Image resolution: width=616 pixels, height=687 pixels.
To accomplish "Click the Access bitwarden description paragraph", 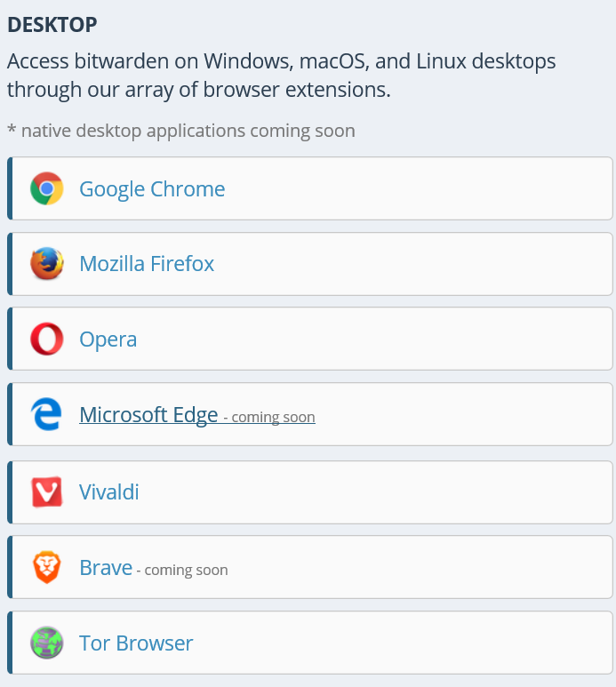I will click(x=281, y=76).
